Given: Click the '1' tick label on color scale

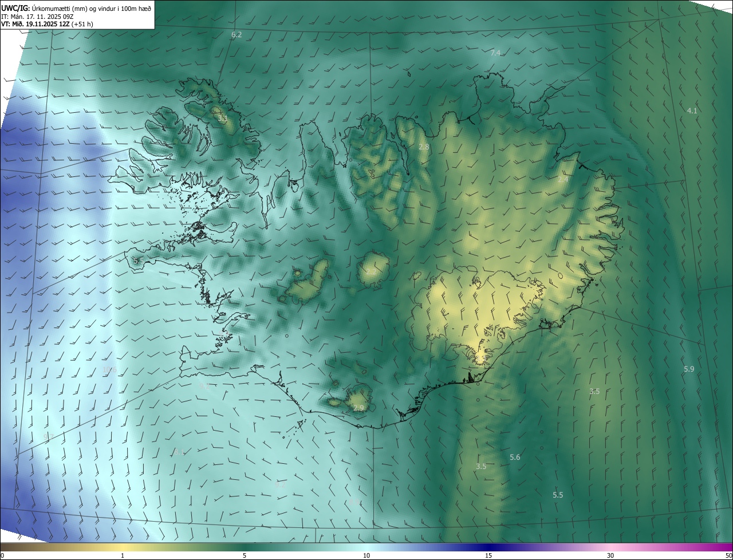Looking at the screenshot, I should tap(123, 556).
